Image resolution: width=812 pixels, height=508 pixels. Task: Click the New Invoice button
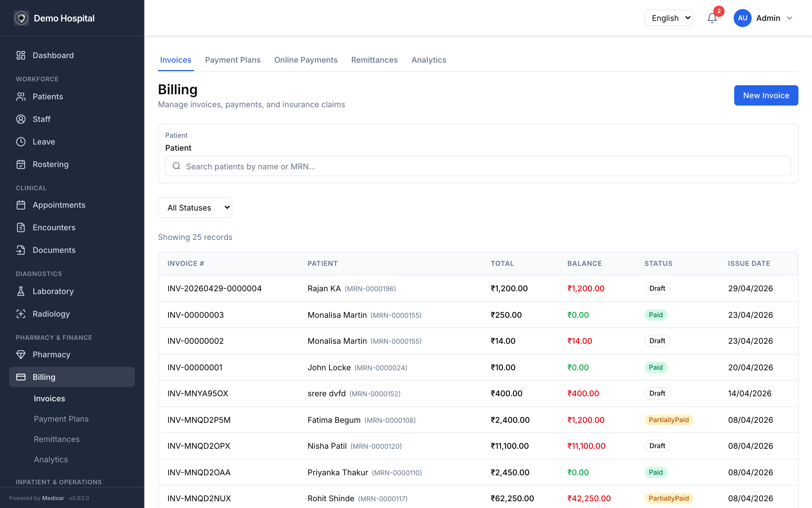pos(766,95)
